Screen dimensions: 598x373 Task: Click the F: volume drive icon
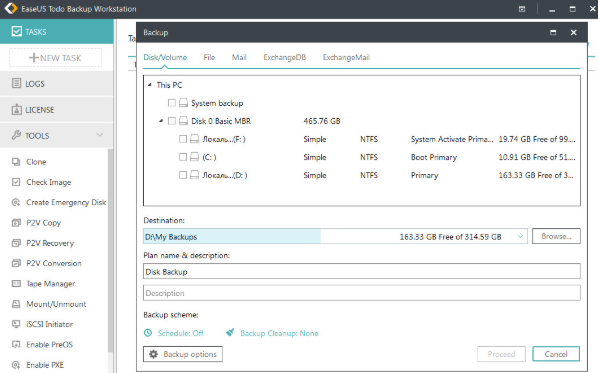pyautogui.click(x=195, y=139)
